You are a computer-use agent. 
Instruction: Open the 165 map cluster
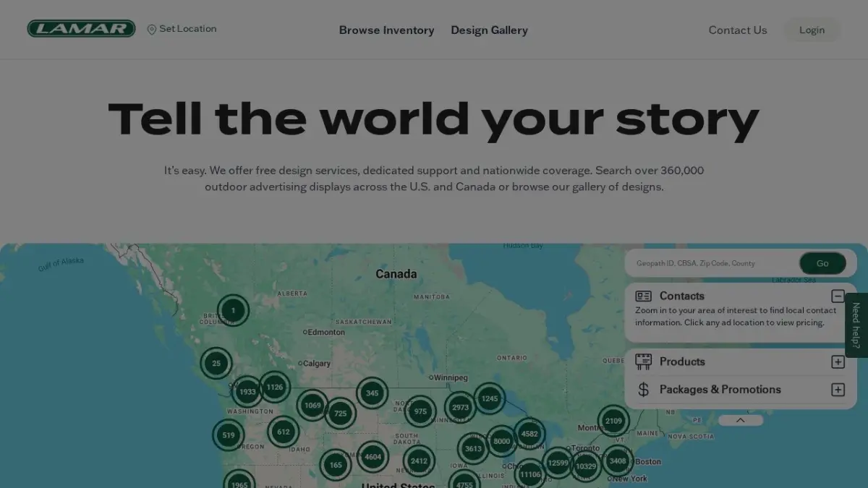coord(336,465)
